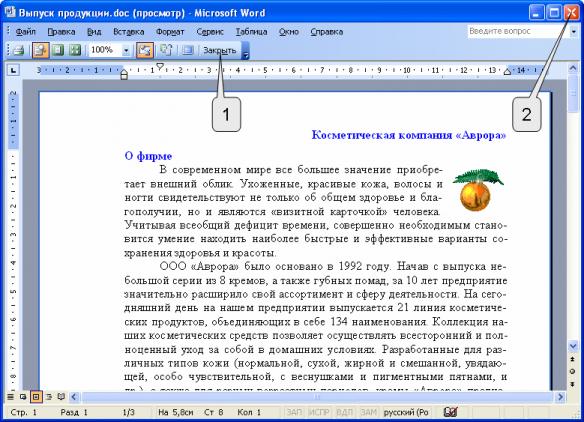The width and height of the screenshot is (584, 422).
Task: Click 'Ст 8' in the status bar
Action: pos(213,412)
